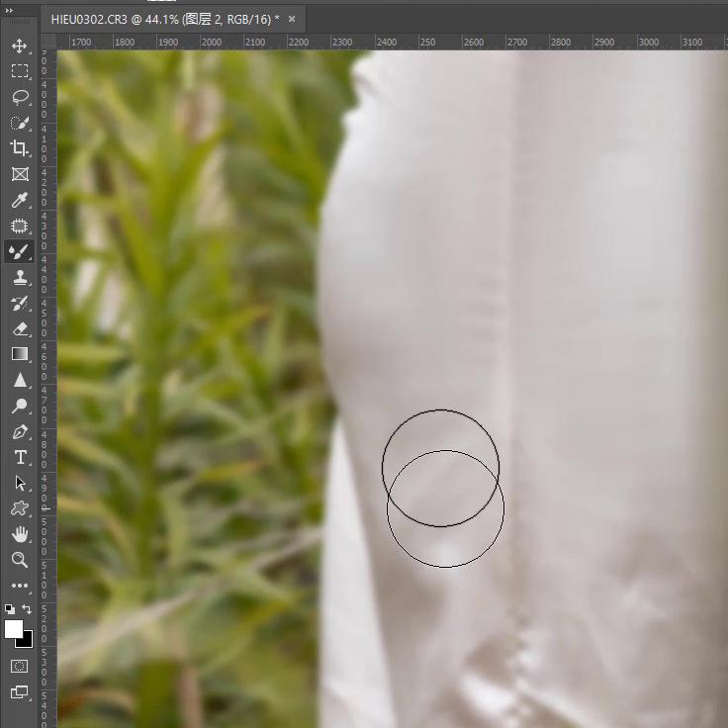
Task: Select the Horizontal Type tool
Action: (x=19, y=457)
